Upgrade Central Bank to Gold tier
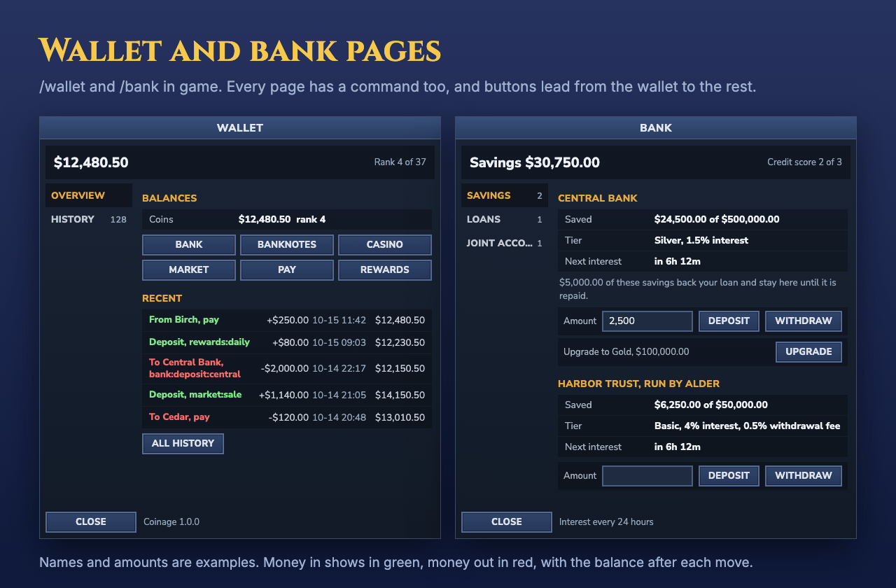Image resolution: width=896 pixels, height=588 pixels. pos(808,352)
